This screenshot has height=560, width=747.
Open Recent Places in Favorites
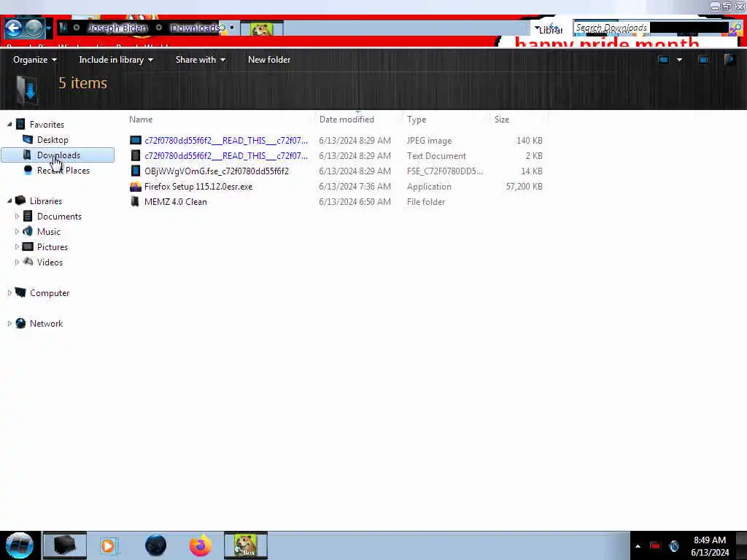point(63,171)
